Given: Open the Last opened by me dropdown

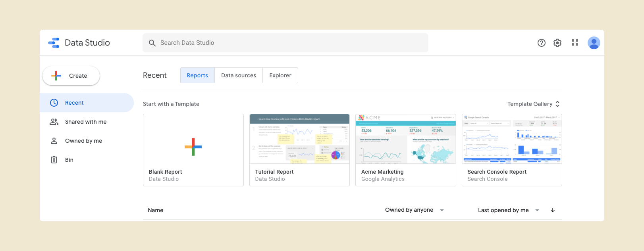Looking at the screenshot, I should (509, 210).
